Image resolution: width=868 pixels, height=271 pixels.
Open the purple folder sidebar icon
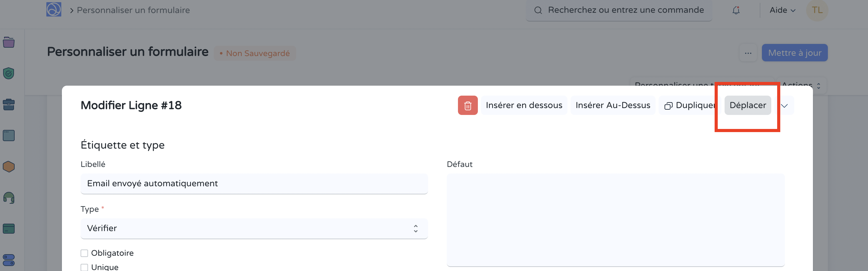9,42
